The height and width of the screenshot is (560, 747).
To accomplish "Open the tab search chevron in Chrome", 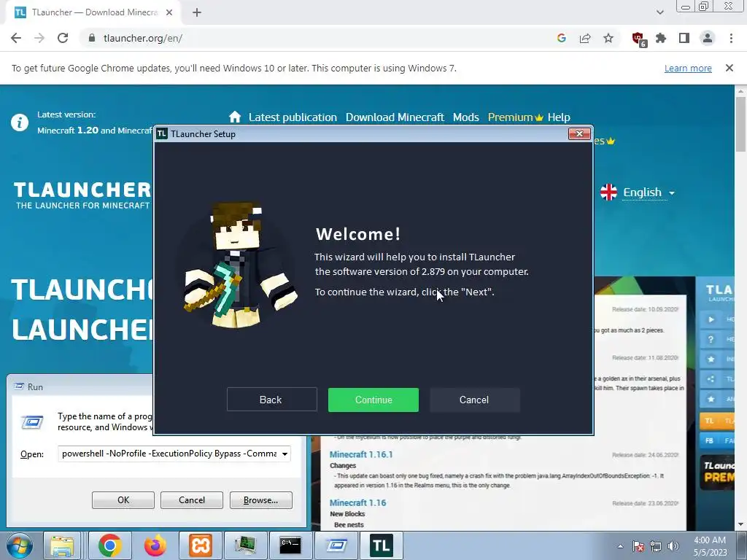I will 659,12.
